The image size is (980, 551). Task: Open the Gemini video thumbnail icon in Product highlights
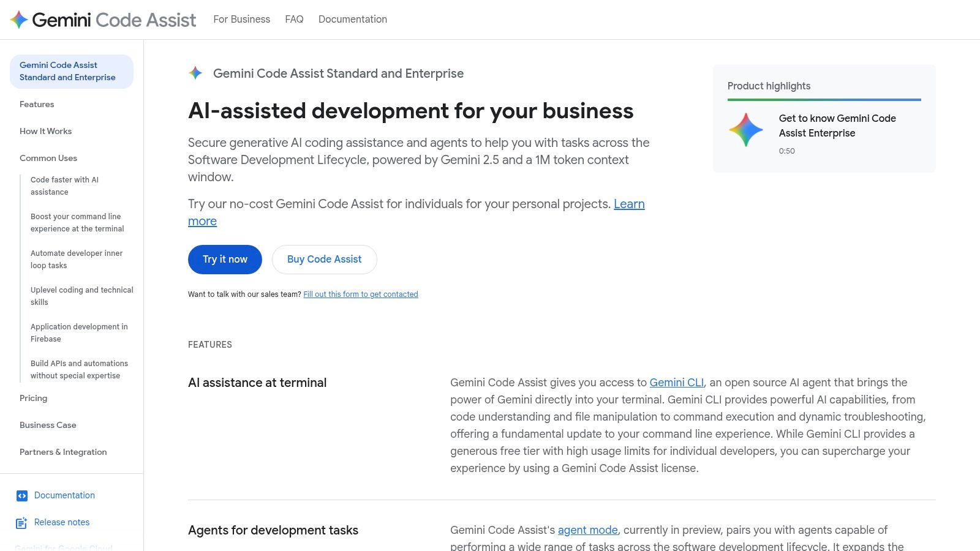(x=746, y=130)
